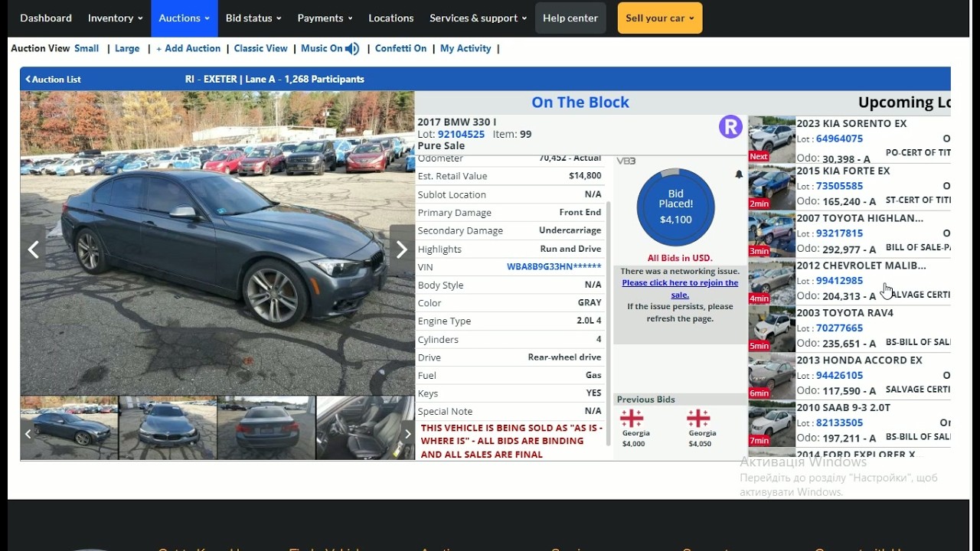
Task: Click the VIN WBA8B9G33HN link
Action: (554, 267)
